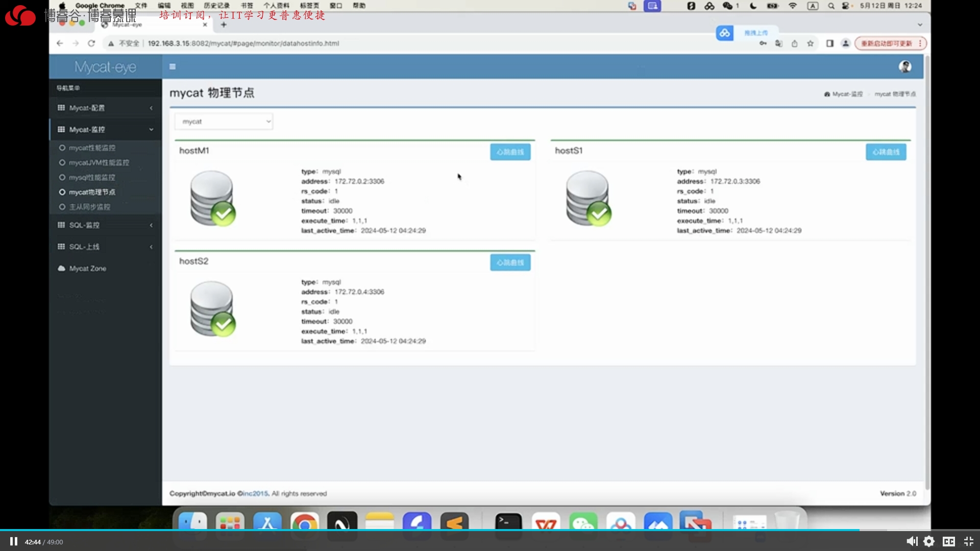Image resolution: width=980 pixels, height=551 pixels.
Task: Click the Spotlight search icon in menu bar
Action: [831, 6]
